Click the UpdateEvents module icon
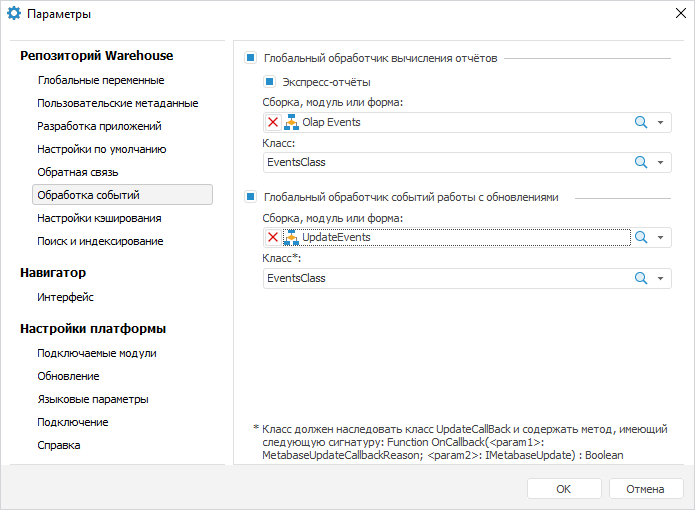This screenshot has height=510, width=695. tap(292, 237)
